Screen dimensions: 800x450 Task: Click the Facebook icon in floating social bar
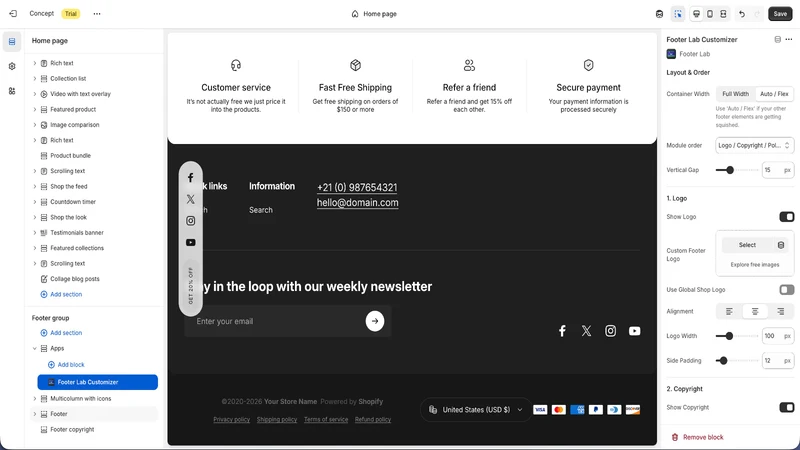[190, 178]
